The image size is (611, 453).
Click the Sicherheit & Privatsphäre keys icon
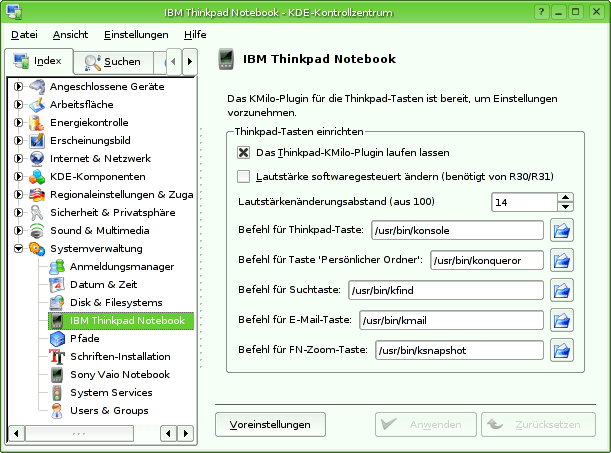(37, 213)
